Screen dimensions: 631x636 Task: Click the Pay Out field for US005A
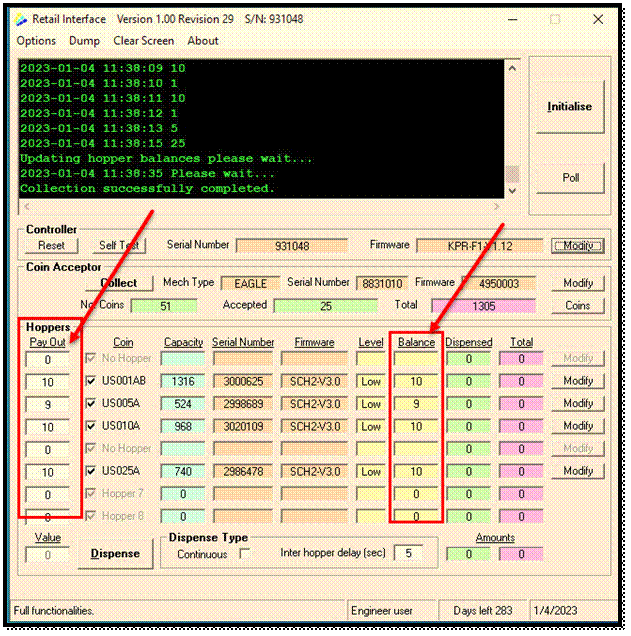click(x=48, y=404)
